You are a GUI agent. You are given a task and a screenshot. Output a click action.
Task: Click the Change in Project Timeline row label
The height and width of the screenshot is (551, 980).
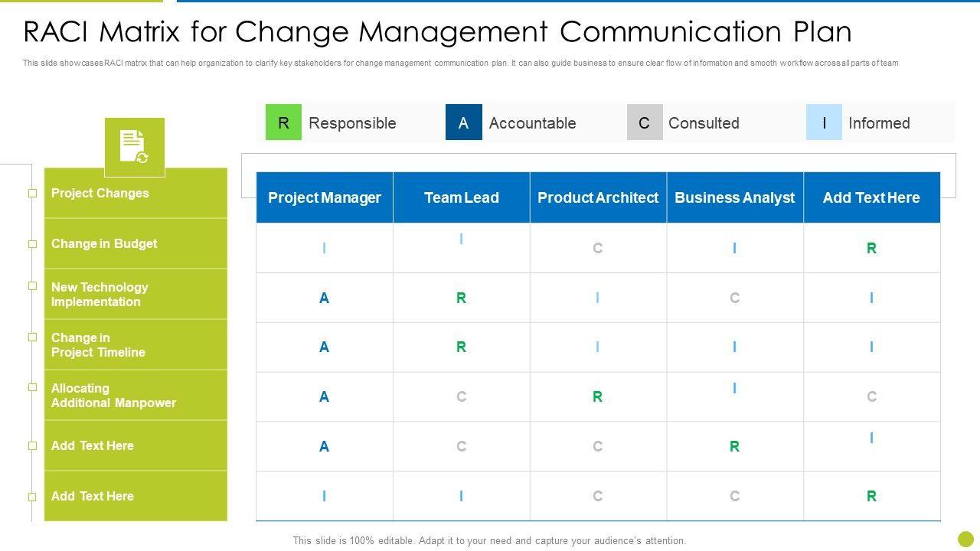[98, 345]
